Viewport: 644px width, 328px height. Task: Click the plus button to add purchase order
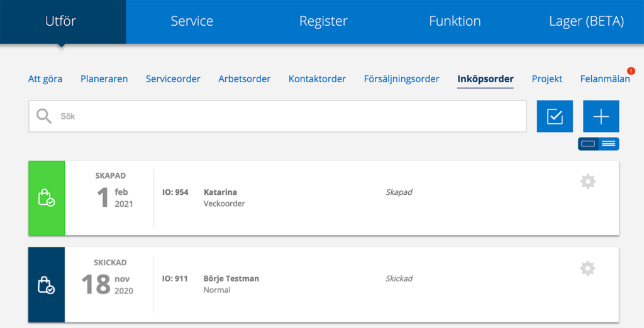coord(601,116)
